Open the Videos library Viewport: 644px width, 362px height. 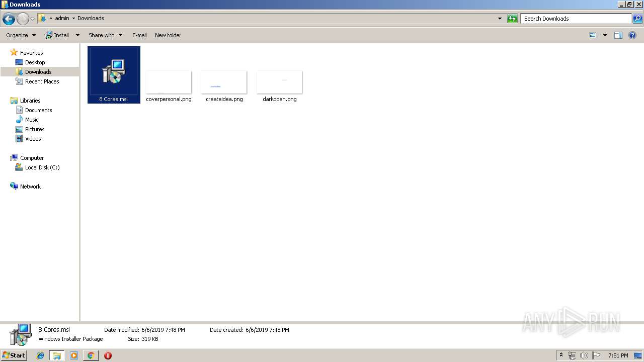33,139
